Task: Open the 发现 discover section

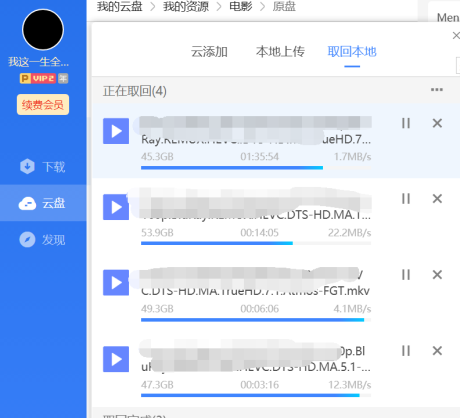Action: point(43,240)
